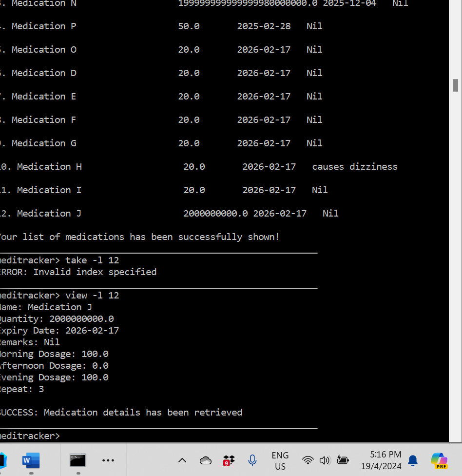Viewport: 462px width, 476px height.
Task: Open the Word app in the taskbar
Action: click(31, 460)
